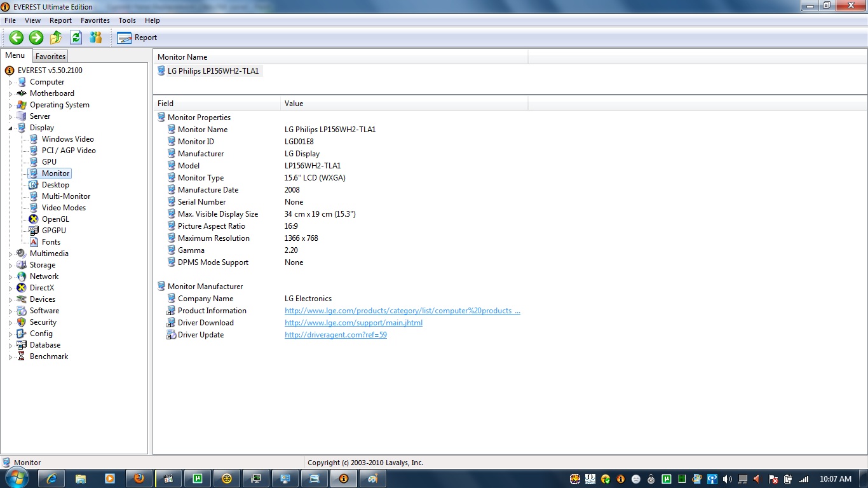Expand the Storage tree node arrow

[10, 266]
